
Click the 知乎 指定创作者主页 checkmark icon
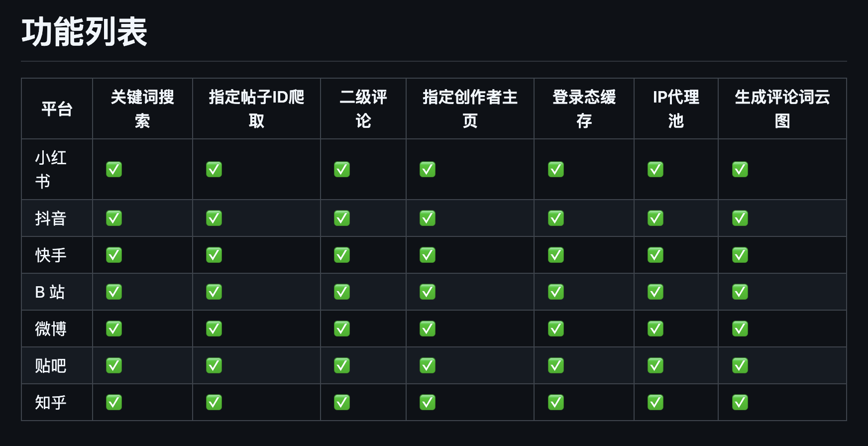click(x=428, y=402)
